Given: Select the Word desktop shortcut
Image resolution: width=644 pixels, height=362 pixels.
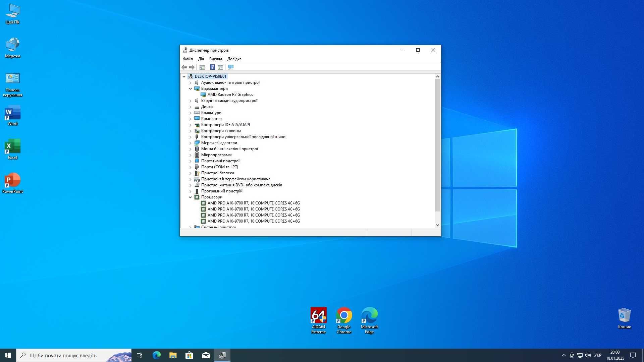Looking at the screenshot, I should [12, 116].
